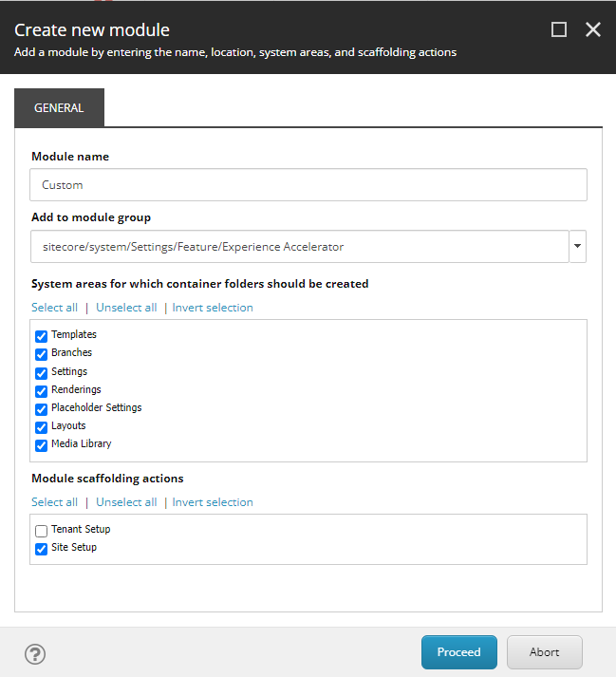
Task: Click the help question mark icon
Action: [35, 653]
